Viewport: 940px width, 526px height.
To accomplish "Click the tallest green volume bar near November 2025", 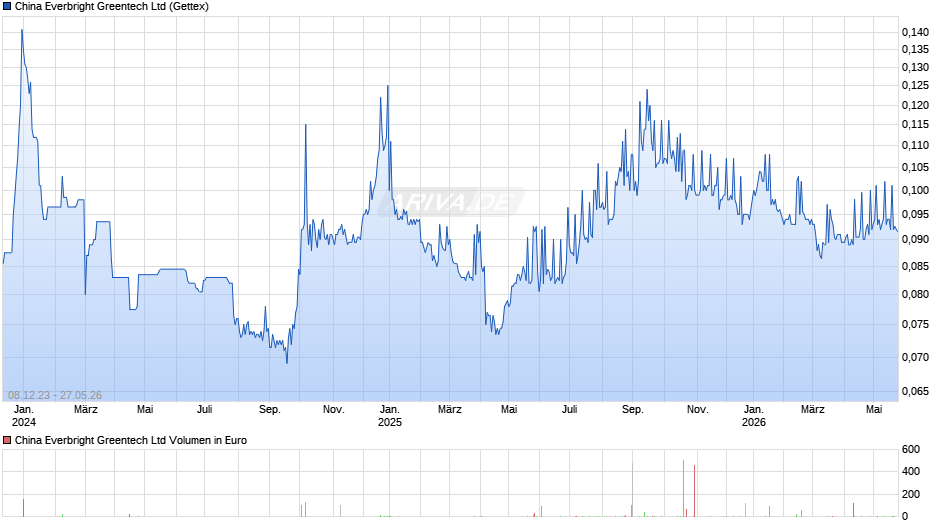I will [x=683, y=488].
